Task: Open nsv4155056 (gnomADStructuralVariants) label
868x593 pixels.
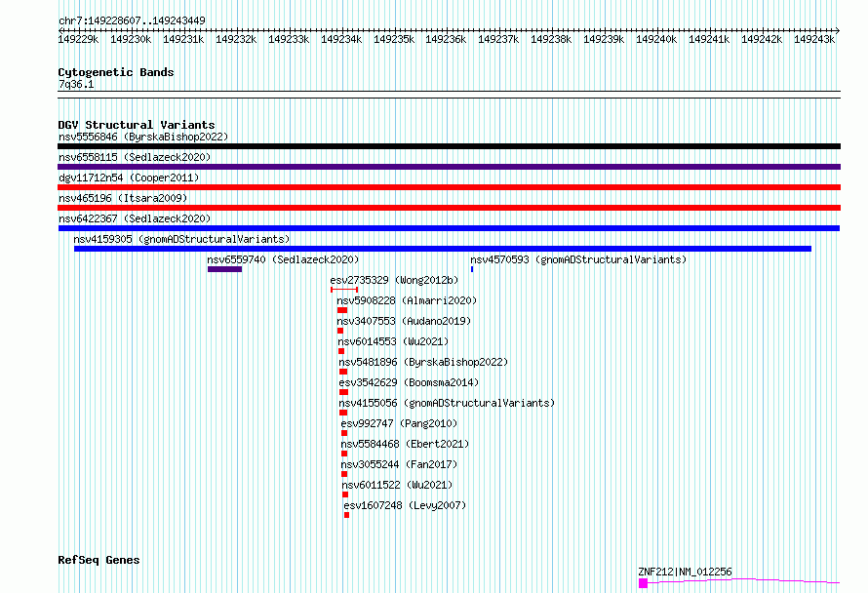Action: pos(447,403)
